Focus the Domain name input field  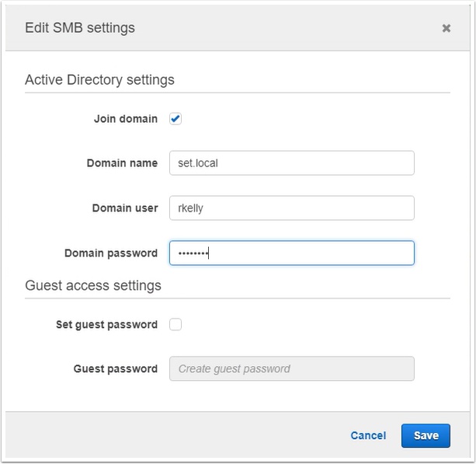click(x=292, y=163)
